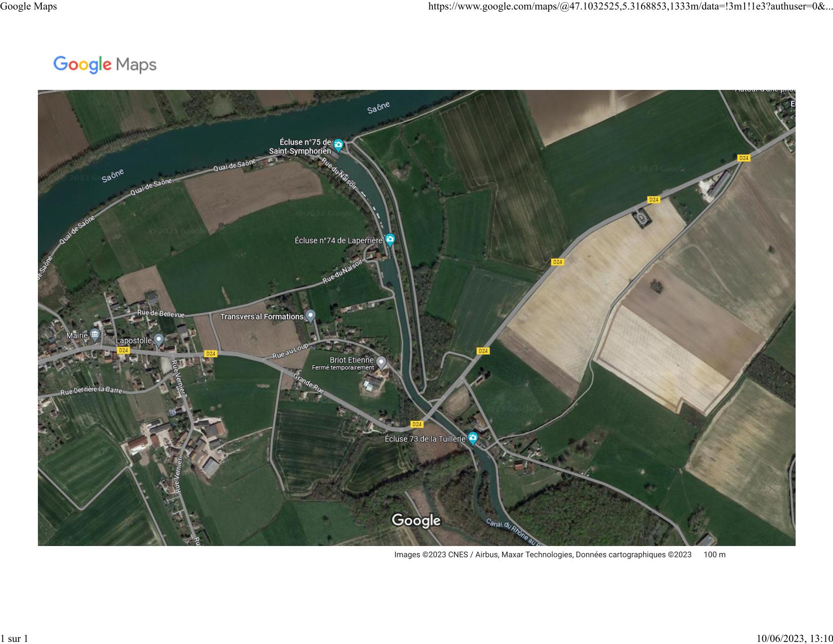
Task: Click the Mairie town hall icon
Action: pyautogui.click(x=95, y=335)
